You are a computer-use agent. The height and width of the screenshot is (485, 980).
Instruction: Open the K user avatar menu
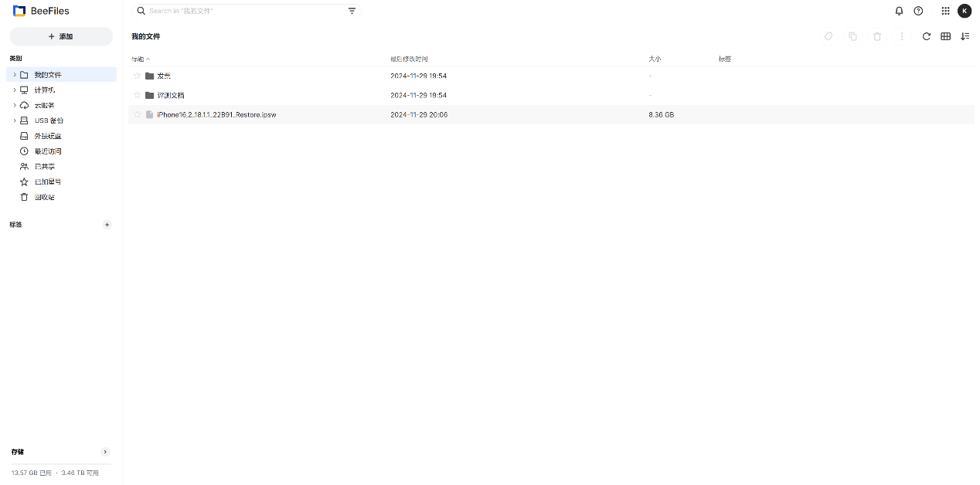click(x=965, y=12)
